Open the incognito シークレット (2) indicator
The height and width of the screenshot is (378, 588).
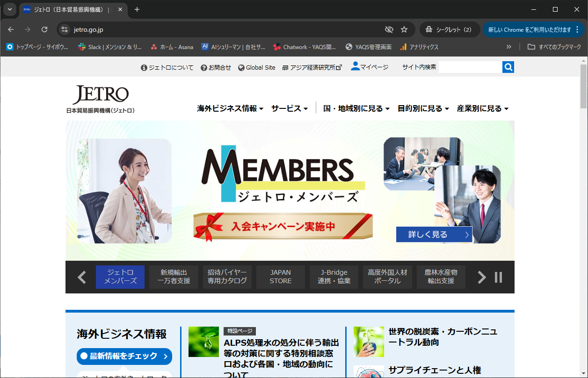tap(449, 29)
